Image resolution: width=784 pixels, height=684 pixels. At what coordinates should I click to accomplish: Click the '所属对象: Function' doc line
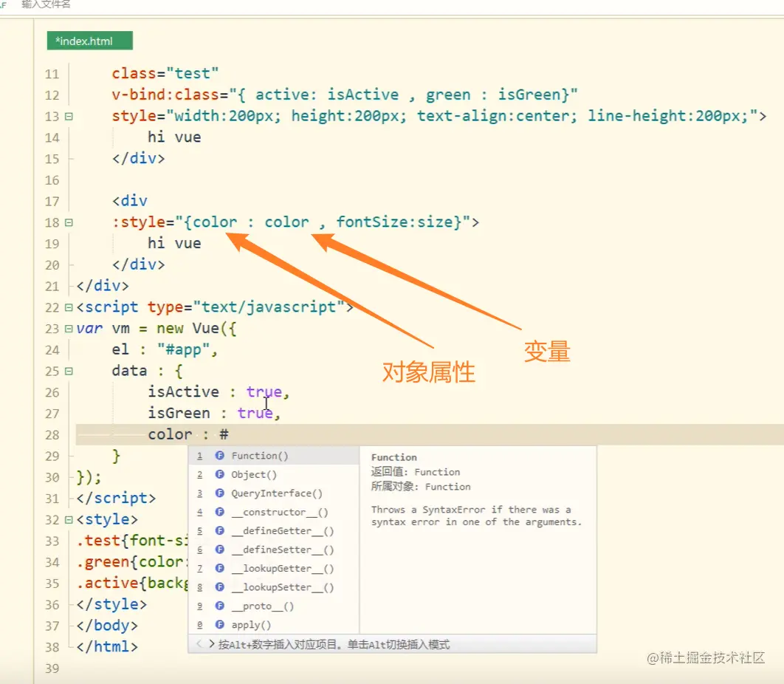tap(421, 486)
